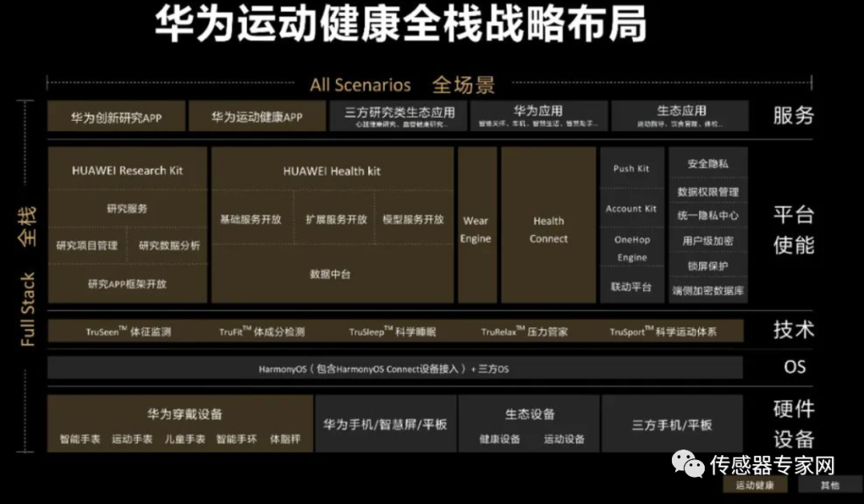Click the "运动健康" legend box
This screenshot has width=864, height=504.
755,485
